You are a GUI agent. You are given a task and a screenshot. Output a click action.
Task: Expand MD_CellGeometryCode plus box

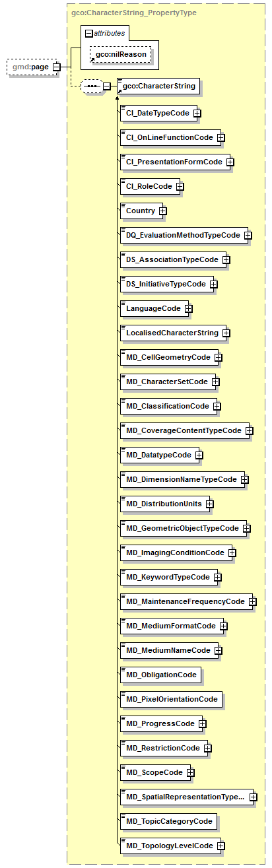pos(219,357)
